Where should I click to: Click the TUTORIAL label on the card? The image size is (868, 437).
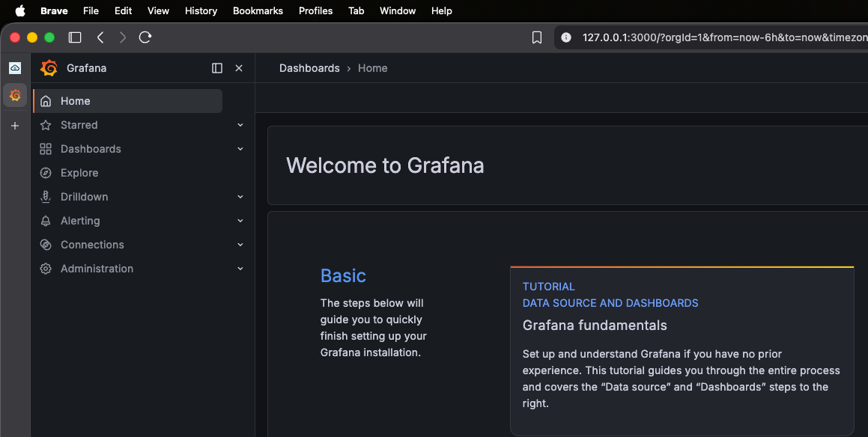click(549, 287)
